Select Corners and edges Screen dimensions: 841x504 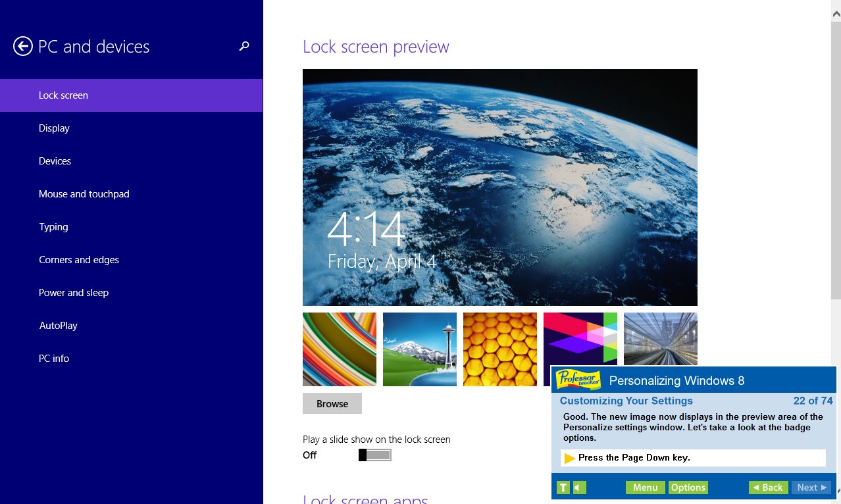tap(79, 259)
